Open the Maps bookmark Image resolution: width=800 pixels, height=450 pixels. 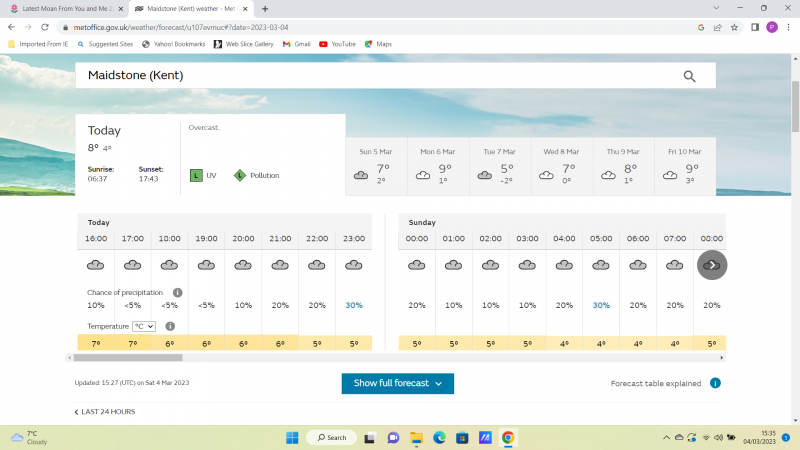(378, 44)
